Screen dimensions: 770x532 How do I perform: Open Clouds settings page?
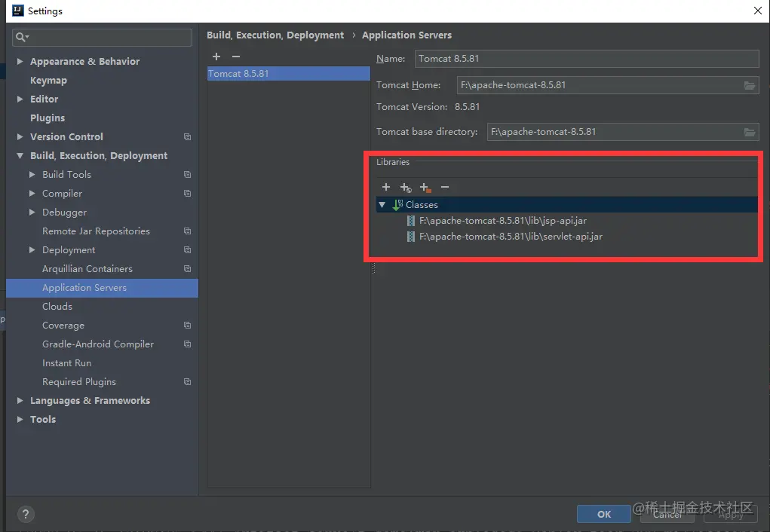coord(57,307)
